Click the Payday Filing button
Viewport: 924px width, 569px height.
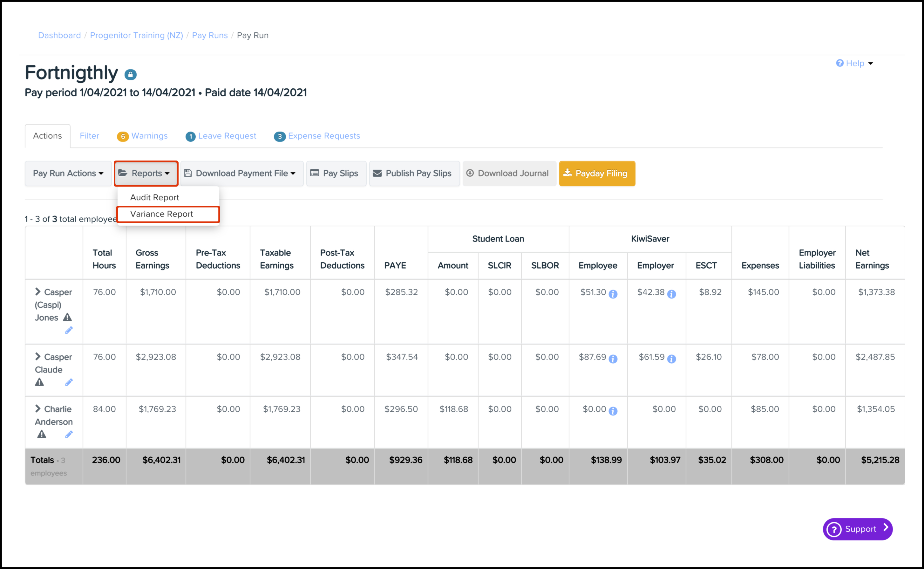(597, 174)
